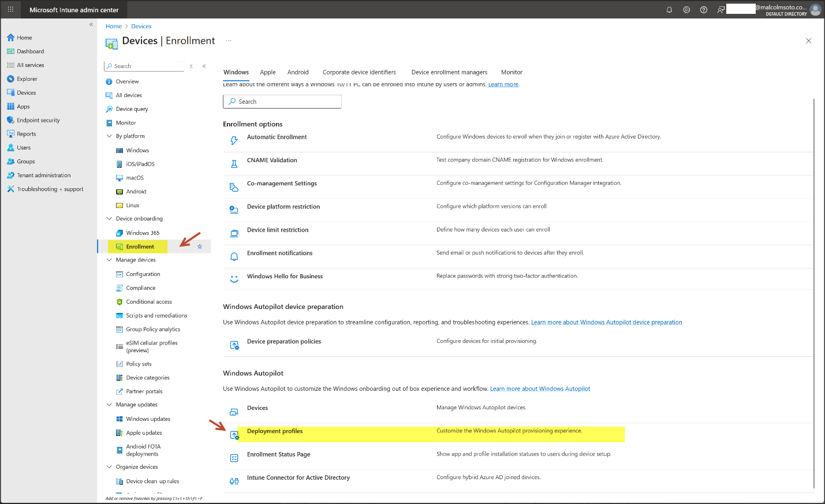
Task: Click the Automatic Enrollment lightning icon
Action: point(234,140)
